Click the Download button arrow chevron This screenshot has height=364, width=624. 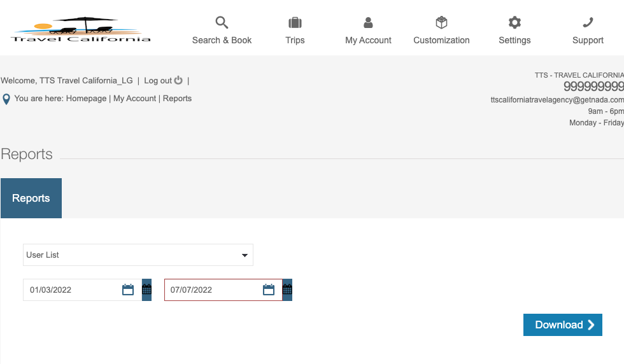point(591,325)
